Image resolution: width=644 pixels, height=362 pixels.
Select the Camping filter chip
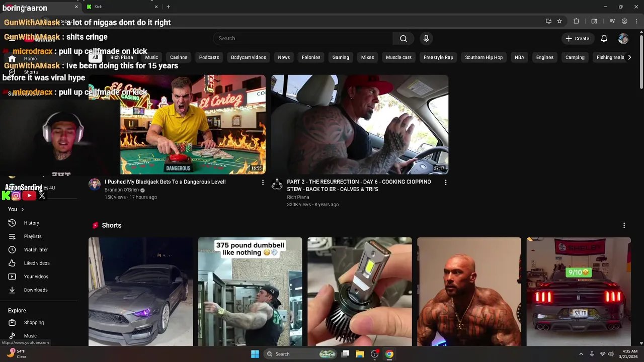point(575,57)
